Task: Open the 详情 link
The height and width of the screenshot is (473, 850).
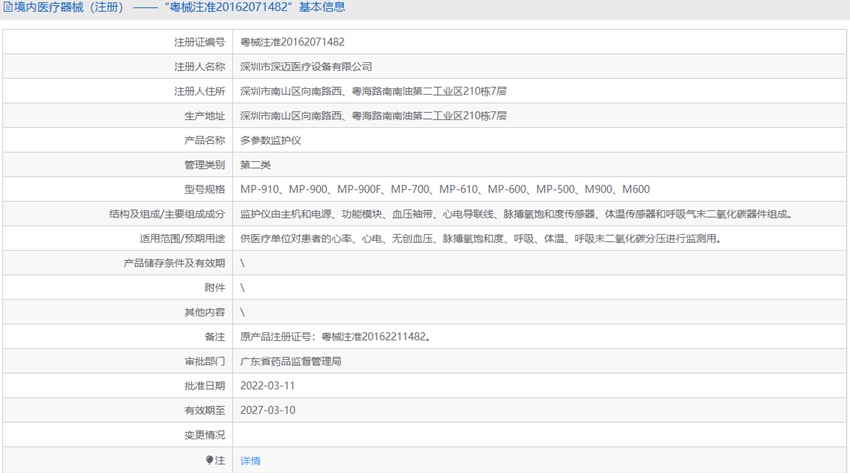Action: (250, 461)
